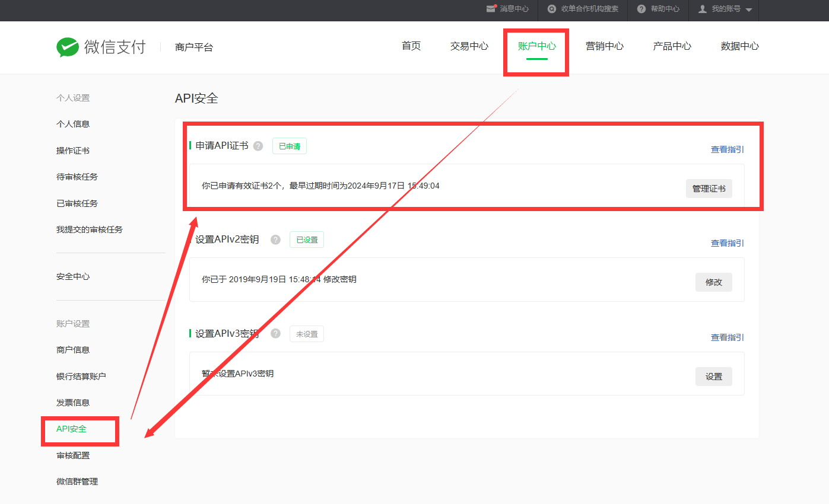The width and height of the screenshot is (829, 504).
Task: Click the WeChat Pay logo icon
Action: [68, 47]
